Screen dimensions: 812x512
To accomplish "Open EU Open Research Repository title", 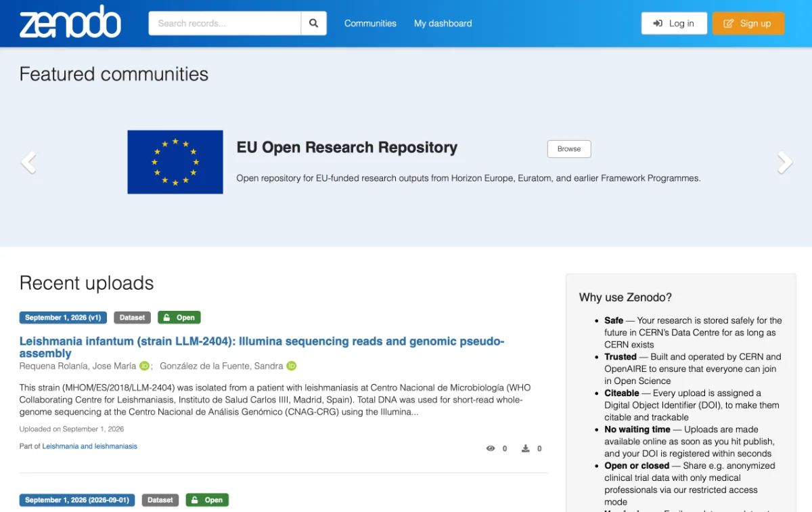I will pyautogui.click(x=347, y=148).
